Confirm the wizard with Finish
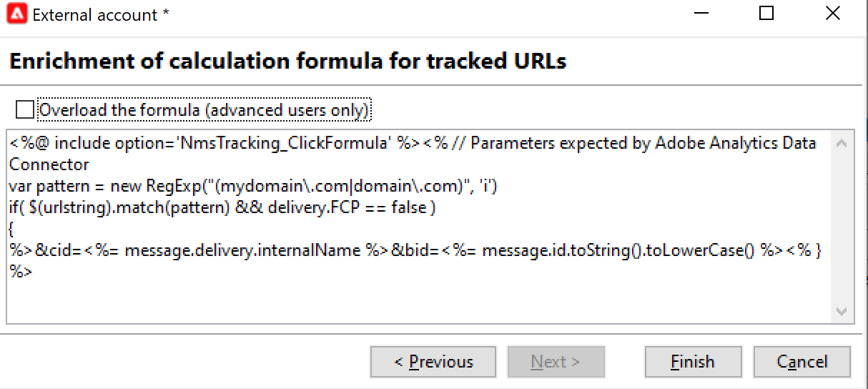868x389 pixels. 693,362
